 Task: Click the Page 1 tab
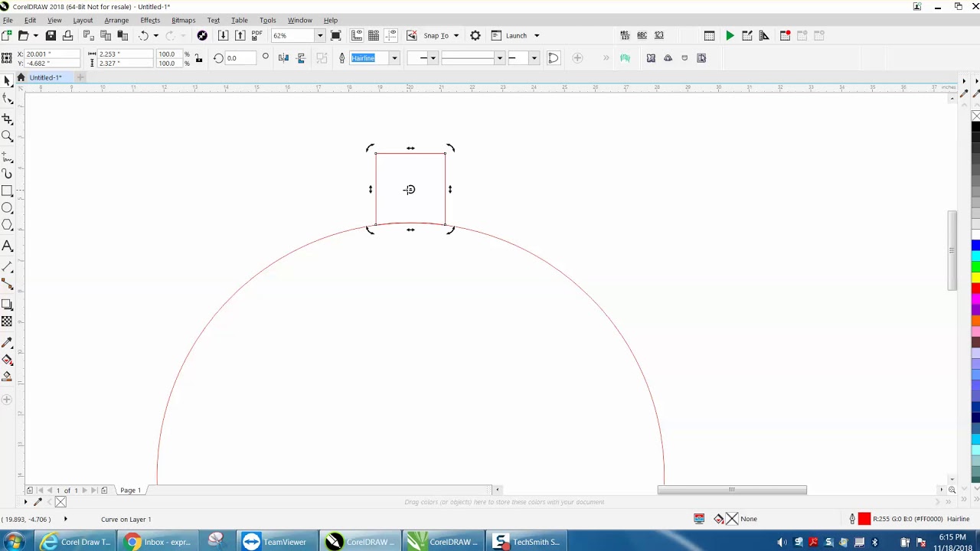130,490
